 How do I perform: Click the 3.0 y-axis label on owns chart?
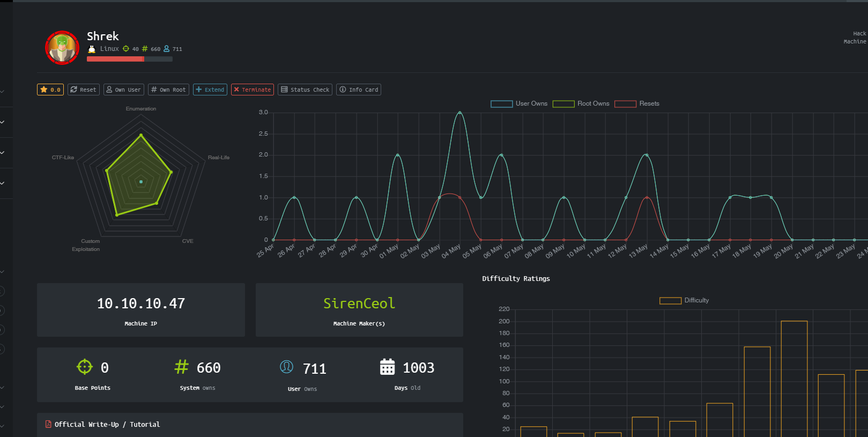[x=263, y=113]
